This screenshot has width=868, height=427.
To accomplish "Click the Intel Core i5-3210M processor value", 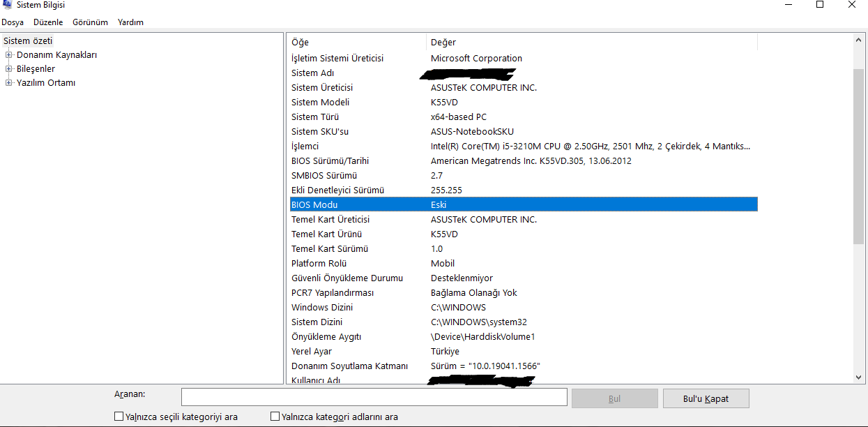I will tap(591, 146).
